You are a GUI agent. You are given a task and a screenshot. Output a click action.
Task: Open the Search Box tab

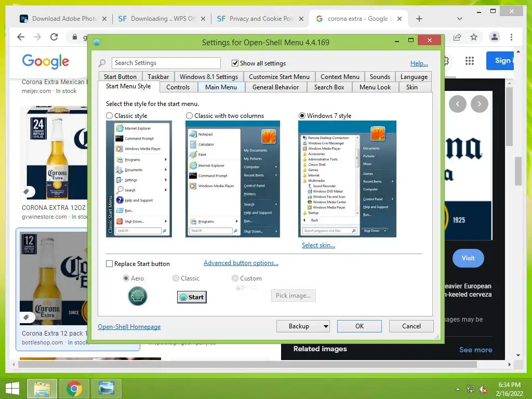[x=329, y=87]
